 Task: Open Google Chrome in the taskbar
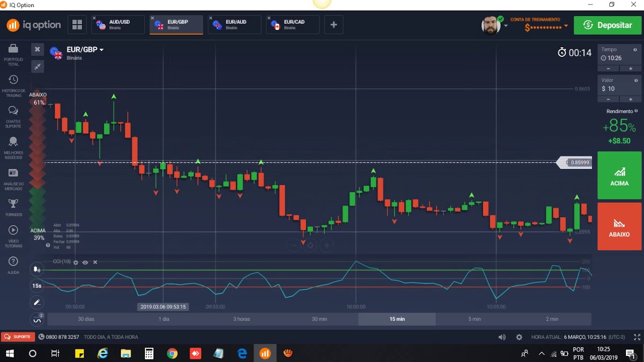pyautogui.click(x=172, y=353)
